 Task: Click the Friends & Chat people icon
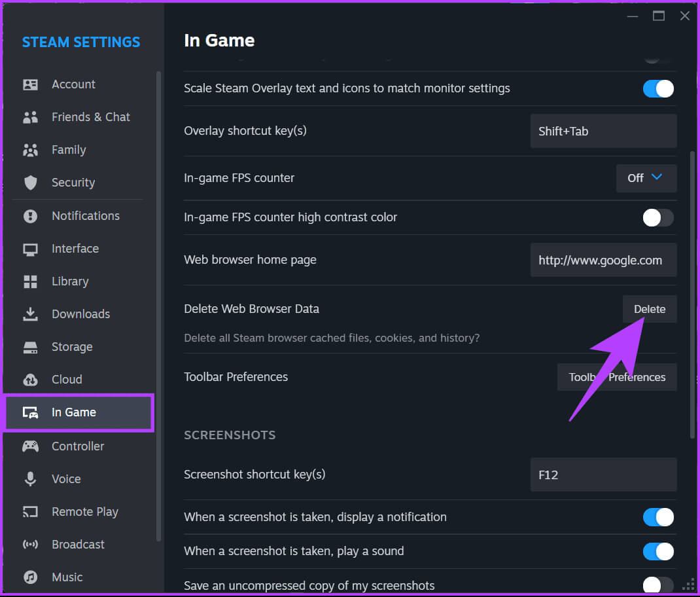(x=30, y=117)
